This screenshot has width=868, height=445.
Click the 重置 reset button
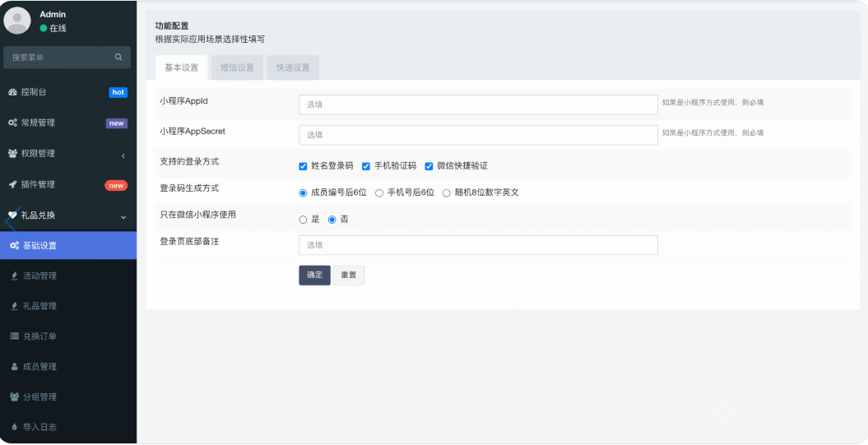[348, 276]
